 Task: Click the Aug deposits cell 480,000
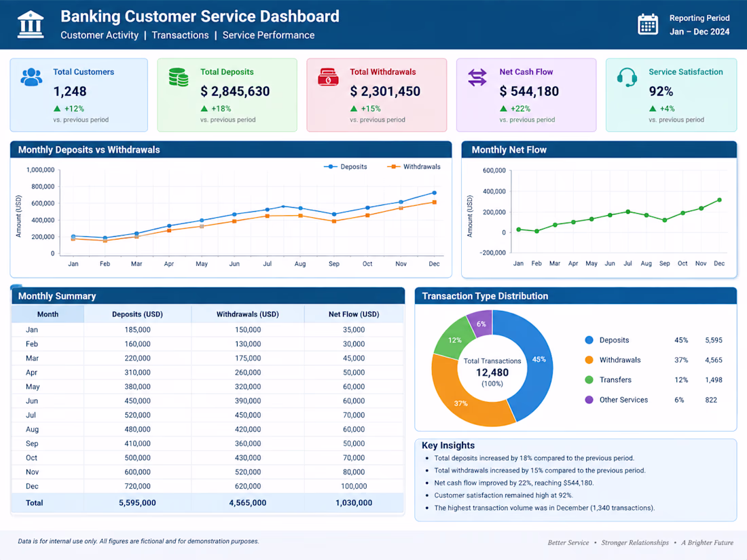137,430
